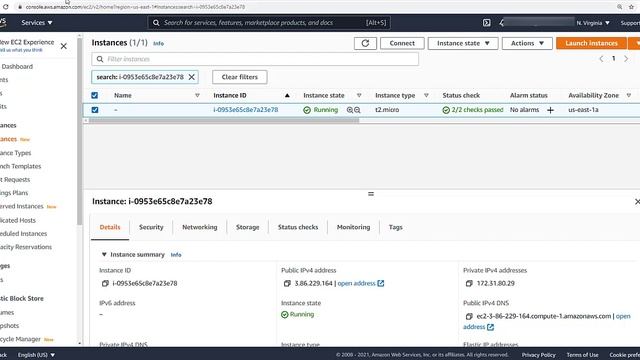Add alarm with the plus icon
The image size is (640, 360).
550,110
